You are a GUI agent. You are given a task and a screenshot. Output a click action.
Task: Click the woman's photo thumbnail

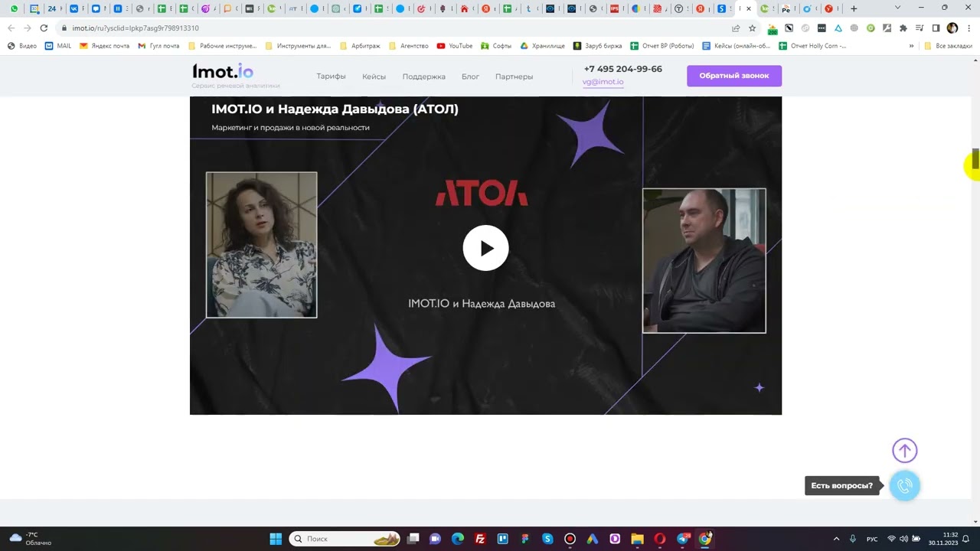(x=261, y=245)
